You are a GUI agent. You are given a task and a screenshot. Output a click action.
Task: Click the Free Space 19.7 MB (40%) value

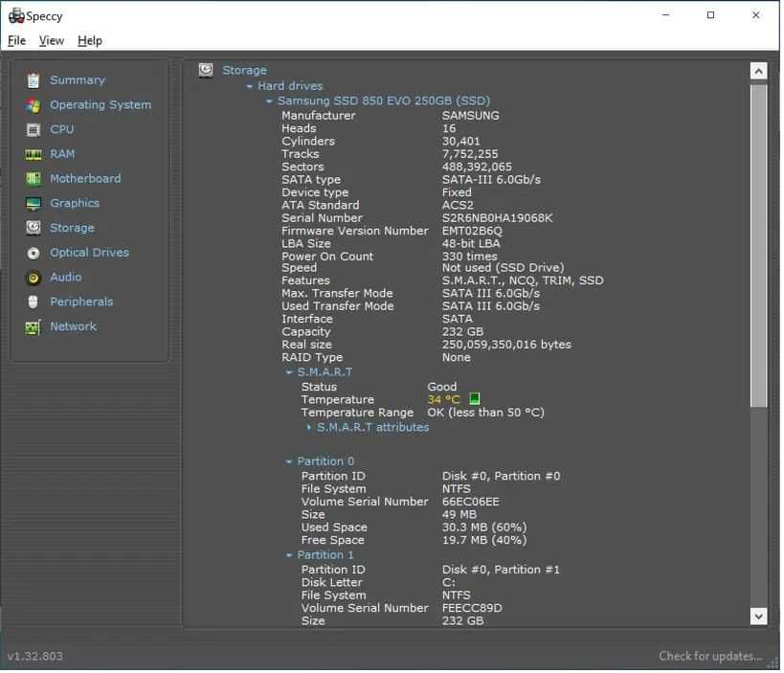[484, 540]
